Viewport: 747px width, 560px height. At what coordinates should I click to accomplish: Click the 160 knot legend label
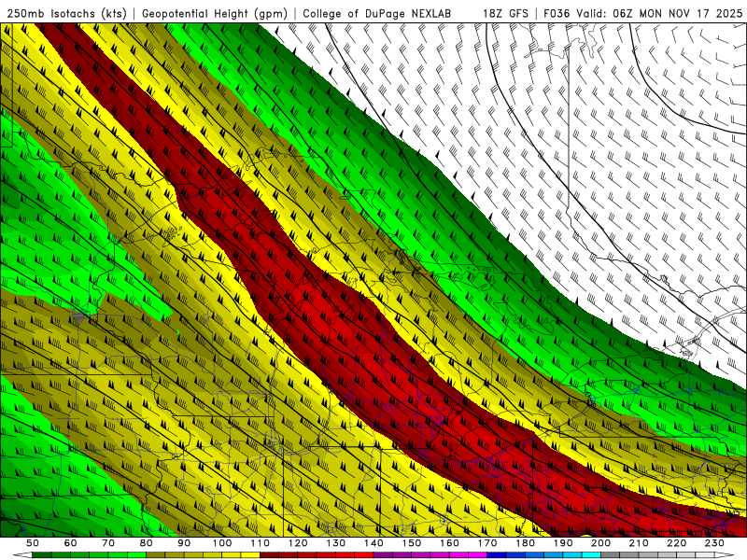tap(449, 543)
